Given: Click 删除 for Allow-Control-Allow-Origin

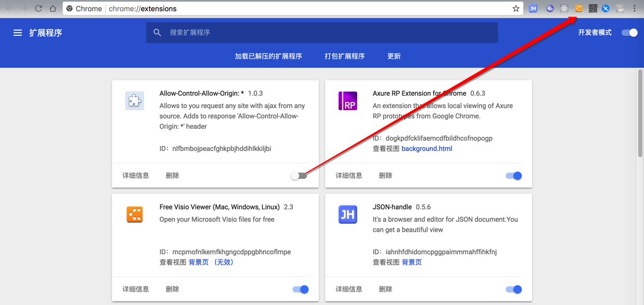Looking at the screenshot, I should point(172,176).
